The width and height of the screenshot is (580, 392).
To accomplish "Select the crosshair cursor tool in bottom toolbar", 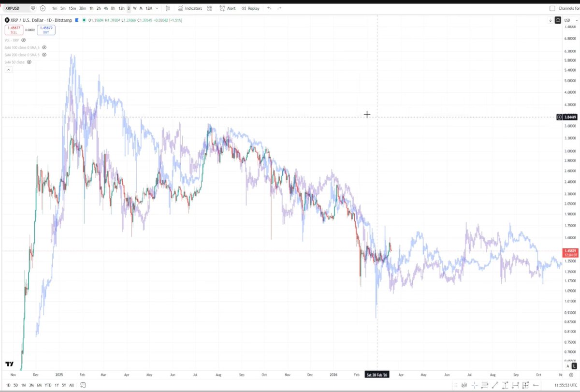I will coord(475,385).
